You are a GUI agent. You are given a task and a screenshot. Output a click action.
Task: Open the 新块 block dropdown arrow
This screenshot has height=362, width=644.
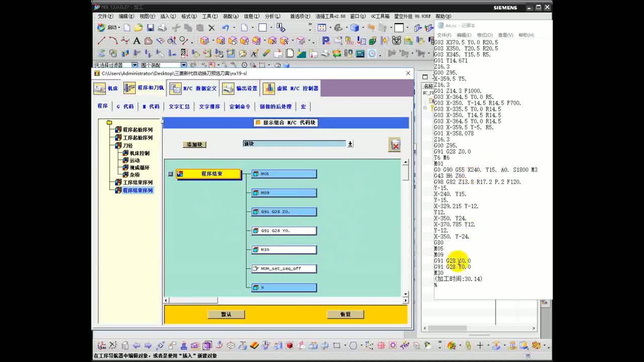tap(350, 144)
